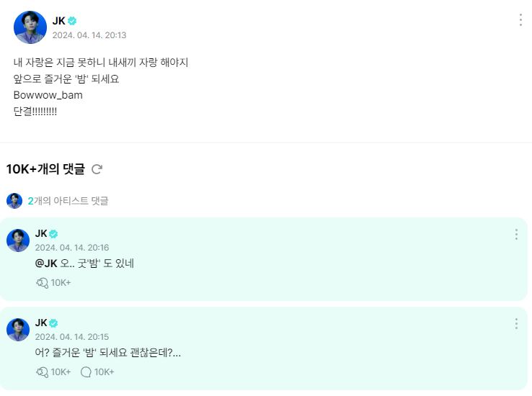The height and width of the screenshot is (396, 532).
Task: Open the avatar on the 20:15 comment
Action: point(18,330)
